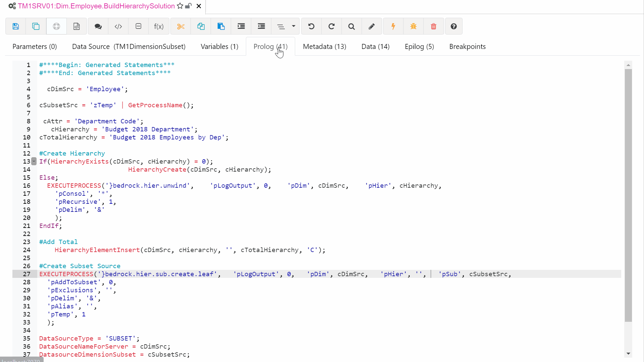This screenshot has height=362, width=644.
Task: Switch to the Metadata (13) tab
Action: 324,47
